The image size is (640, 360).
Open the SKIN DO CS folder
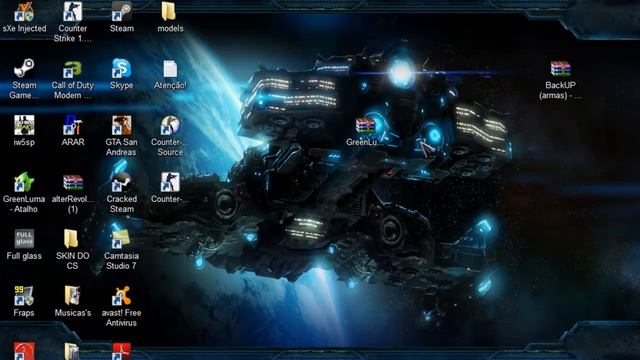71,239
